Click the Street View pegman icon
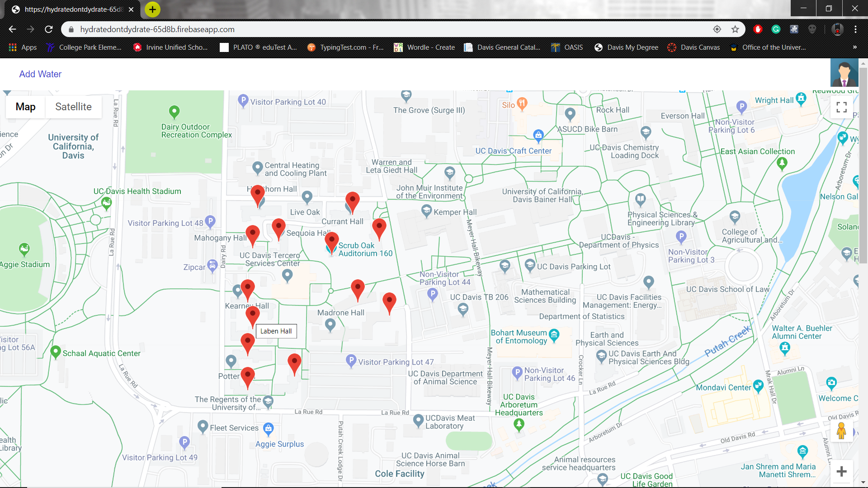 click(x=841, y=431)
